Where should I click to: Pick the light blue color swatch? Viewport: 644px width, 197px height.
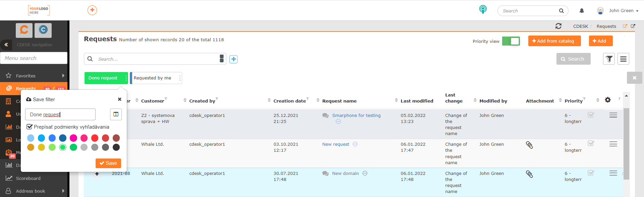(x=31, y=138)
